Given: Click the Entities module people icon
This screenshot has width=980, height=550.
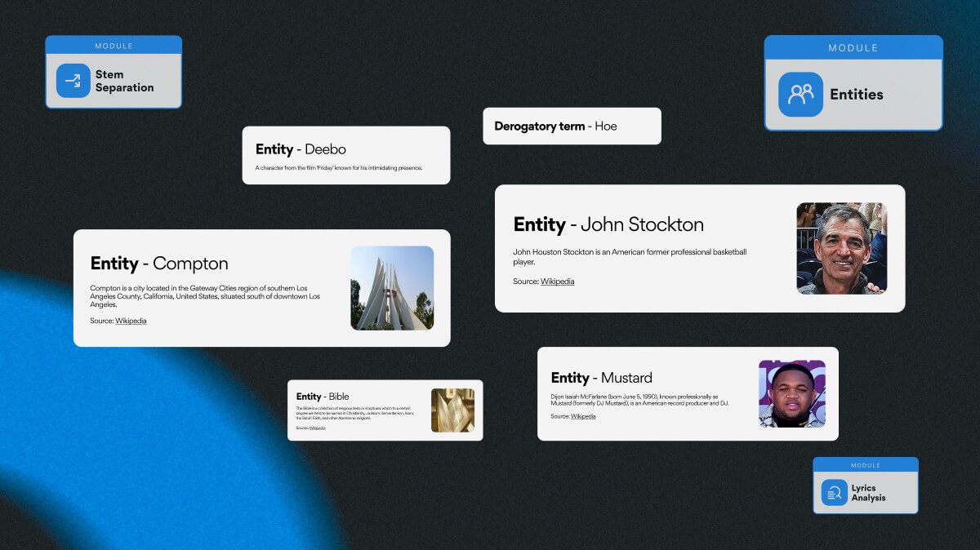Looking at the screenshot, I should 800,94.
